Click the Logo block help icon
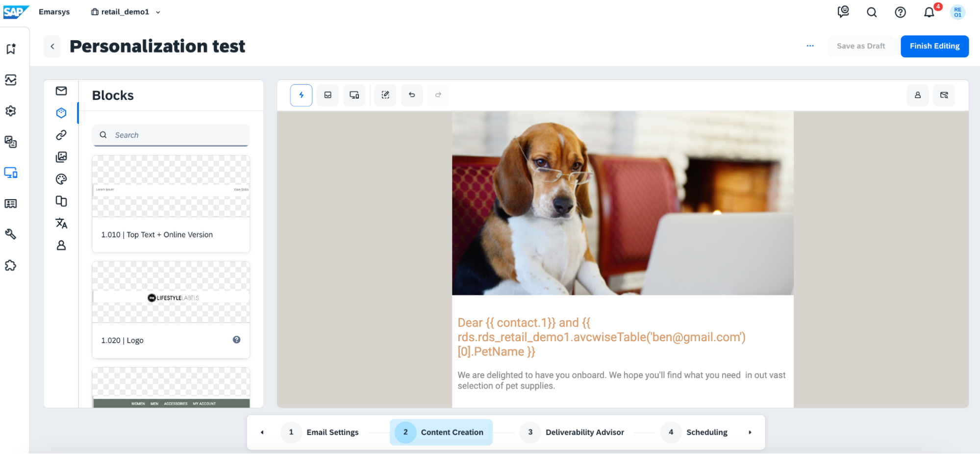Viewport: 980px width, 454px height. (236, 340)
